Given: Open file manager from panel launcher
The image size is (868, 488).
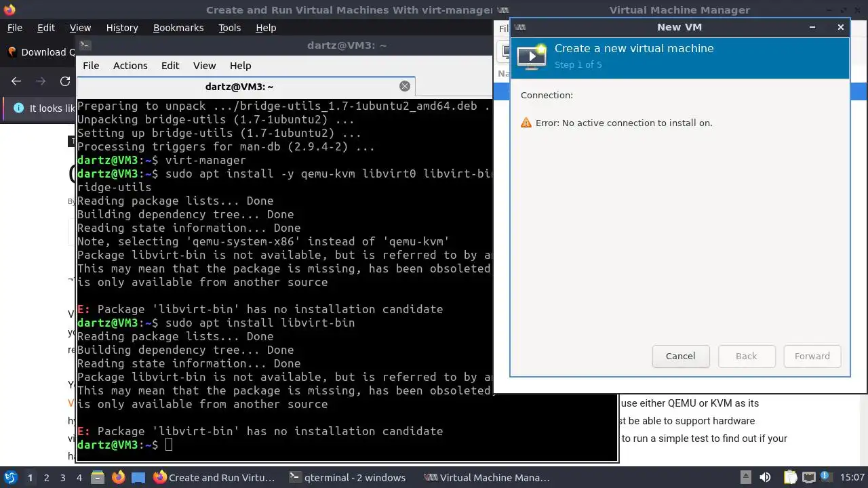Looking at the screenshot, I should [x=97, y=478].
